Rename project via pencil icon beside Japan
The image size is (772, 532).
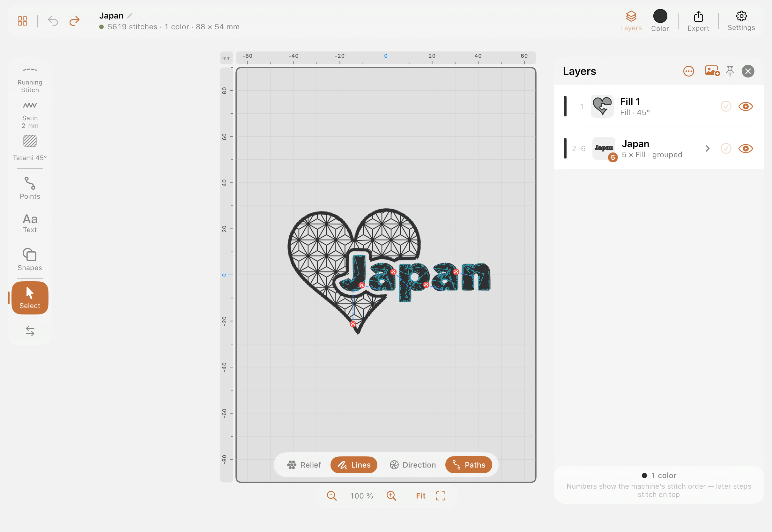tap(130, 16)
